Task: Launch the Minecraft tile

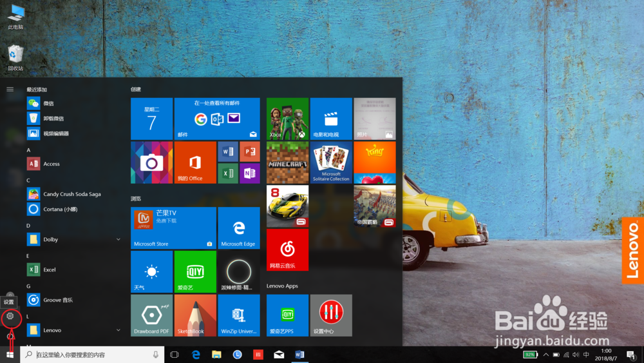Action: point(287,162)
